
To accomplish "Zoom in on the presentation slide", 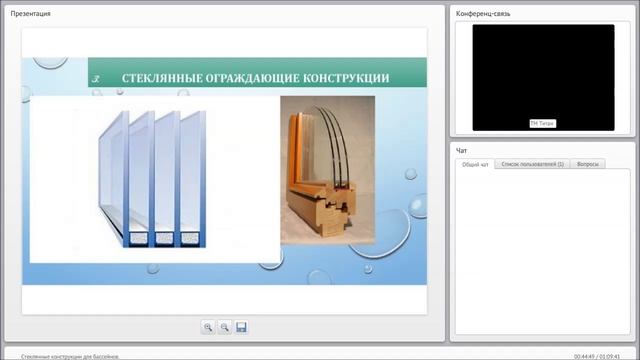I will (208, 327).
